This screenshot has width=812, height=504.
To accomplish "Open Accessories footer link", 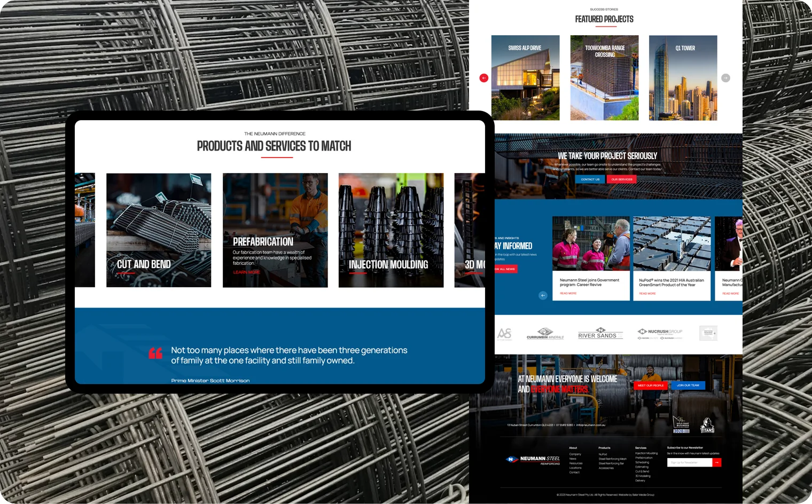I will [606, 468].
